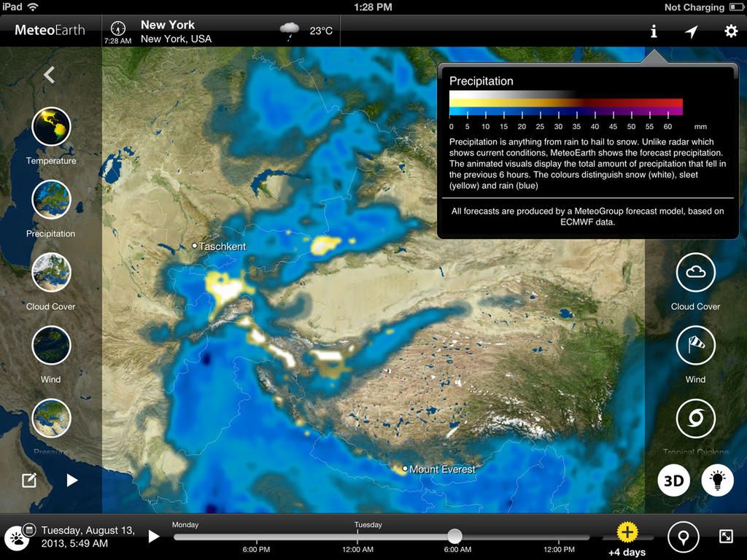
Task: Switch to 3D globe view
Action: pyautogui.click(x=673, y=480)
